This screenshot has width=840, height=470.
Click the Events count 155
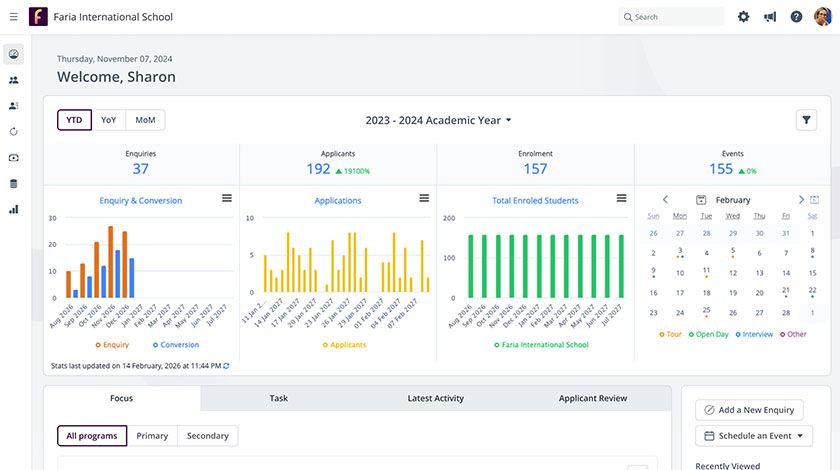(x=721, y=169)
